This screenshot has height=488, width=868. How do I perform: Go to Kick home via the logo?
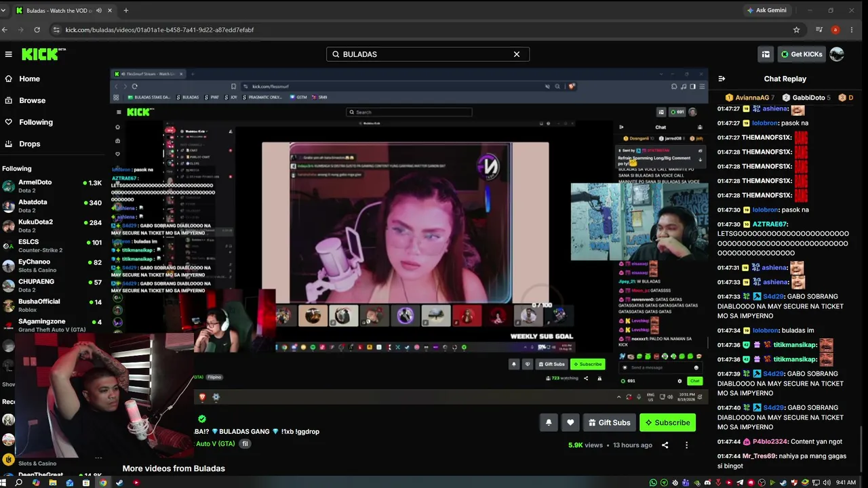(43, 54)
